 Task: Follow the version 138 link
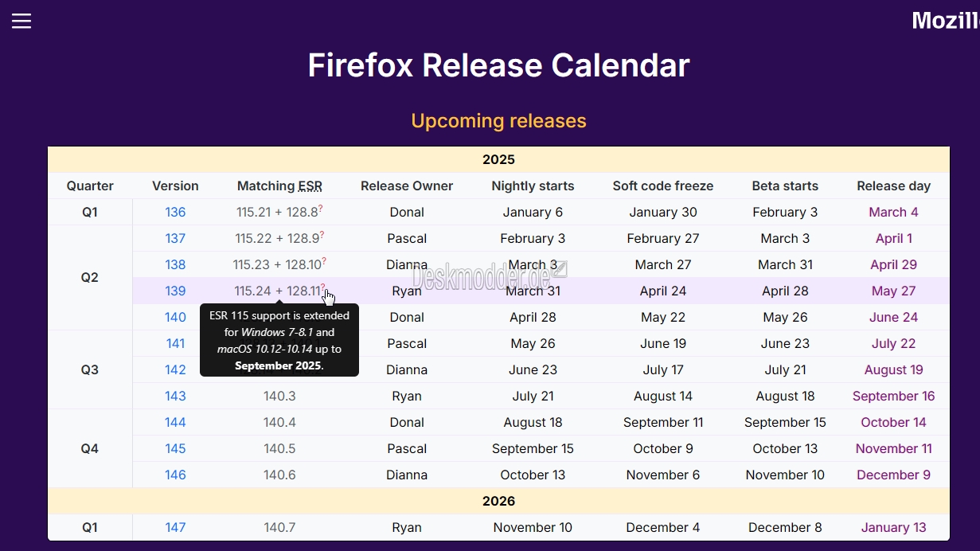click(x=175, y=264)
